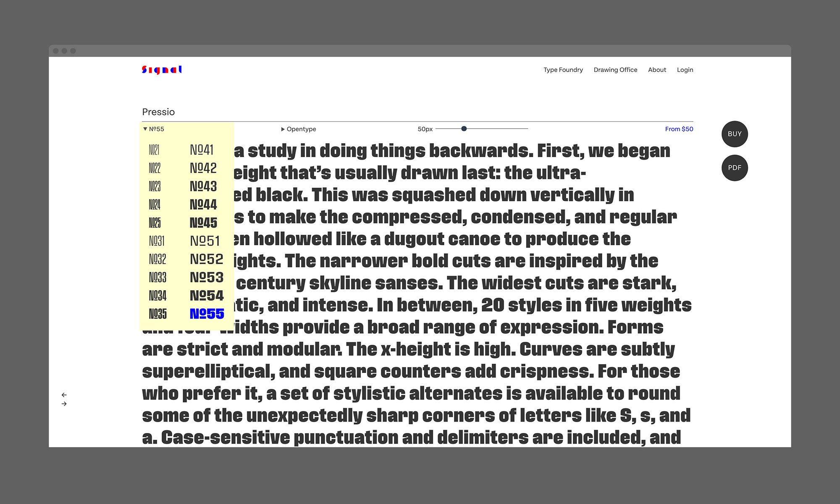
Task: Select the currently highlighted №55 style
Action: [x=207, y=314]
